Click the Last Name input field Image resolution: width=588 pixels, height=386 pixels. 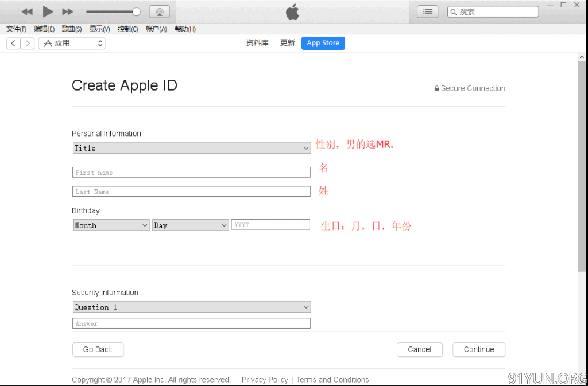(191, 192)
